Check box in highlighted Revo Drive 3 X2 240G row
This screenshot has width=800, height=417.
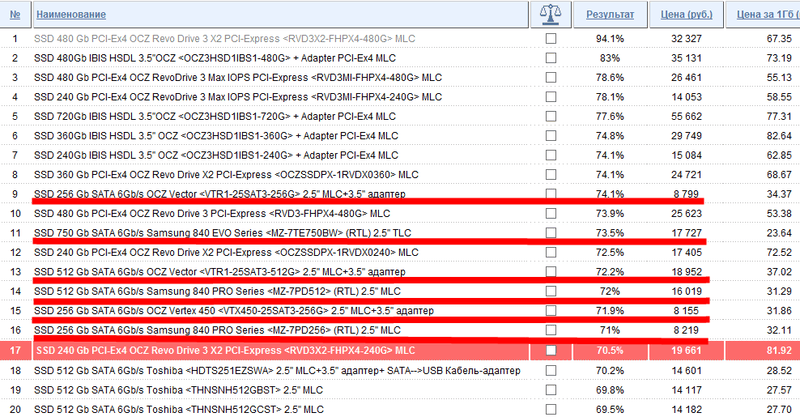tap(551, 351)
